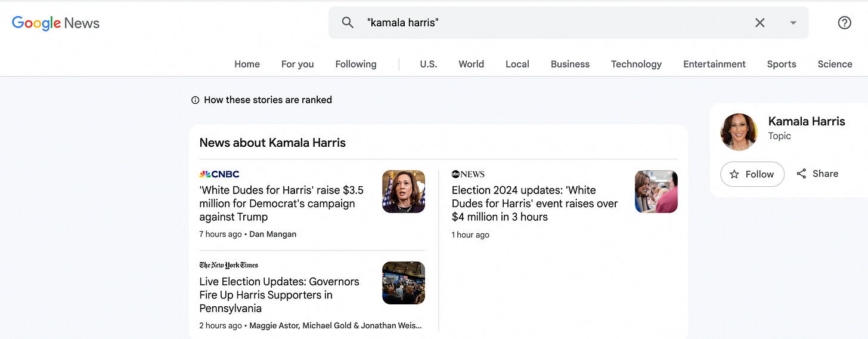Image resolution: width=868 pixels, height=339 pixels.
Task: Click the search field containing "kamala harris"
Action: 568,23
